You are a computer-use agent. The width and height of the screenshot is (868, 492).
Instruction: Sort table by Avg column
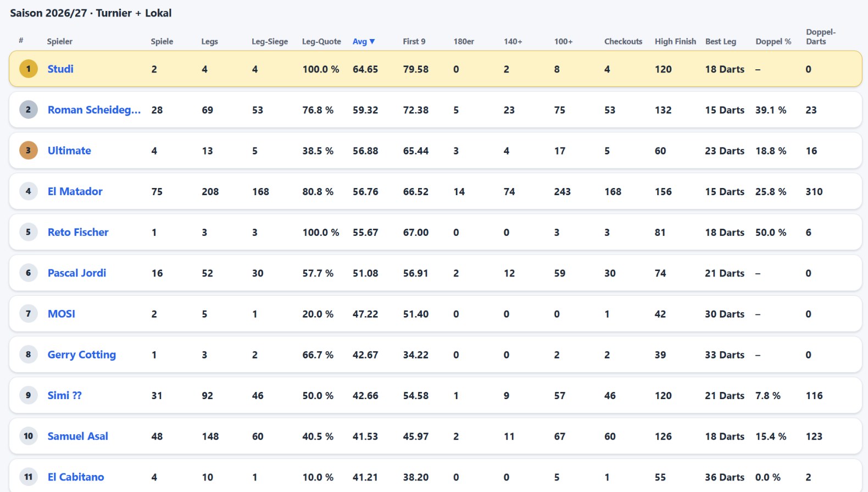tap(364, 41)
